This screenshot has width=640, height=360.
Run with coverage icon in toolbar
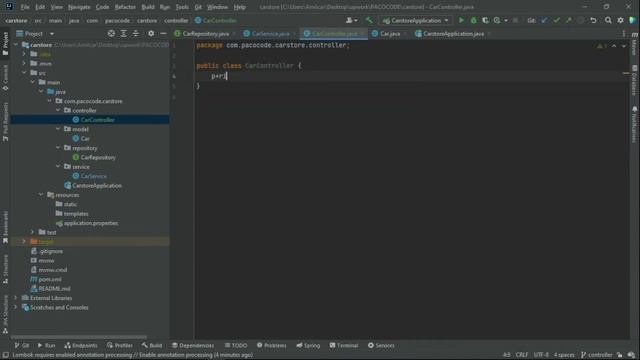point(485,20)
